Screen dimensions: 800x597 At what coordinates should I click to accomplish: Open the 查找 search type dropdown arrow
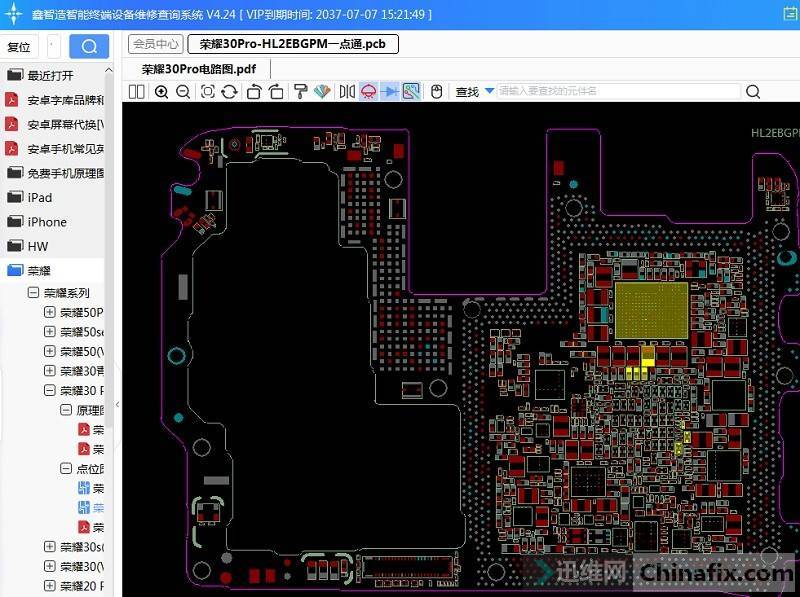tap(490, 91)
